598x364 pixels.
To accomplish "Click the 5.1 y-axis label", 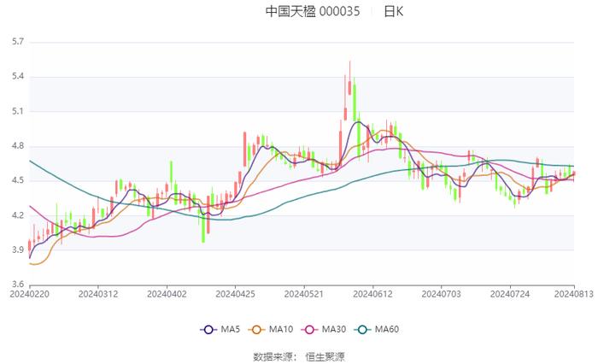I will (18, 111).
